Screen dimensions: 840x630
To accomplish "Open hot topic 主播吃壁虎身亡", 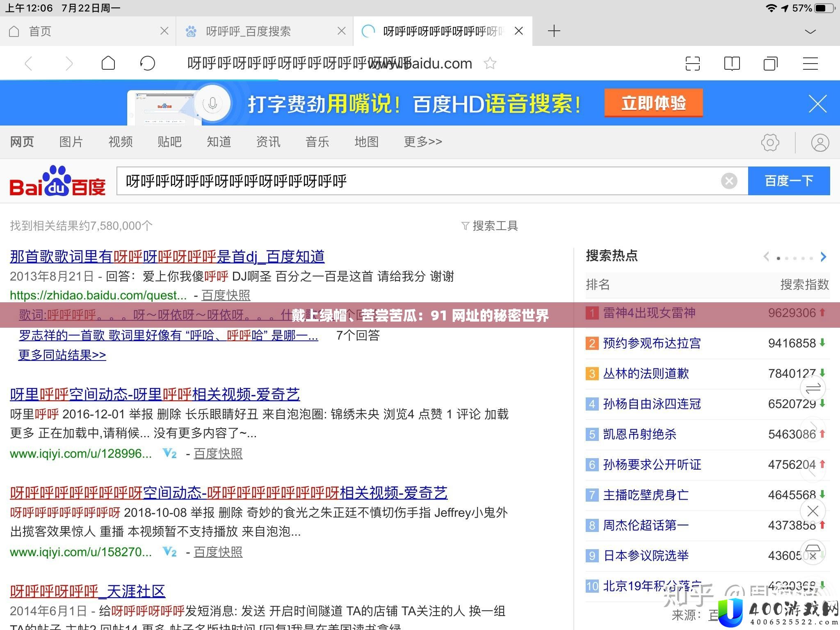I will click(646, 495).
